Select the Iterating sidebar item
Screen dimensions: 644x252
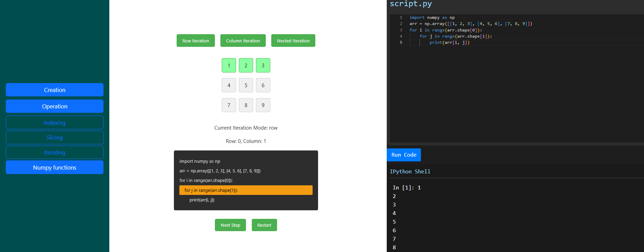(55, 152)
